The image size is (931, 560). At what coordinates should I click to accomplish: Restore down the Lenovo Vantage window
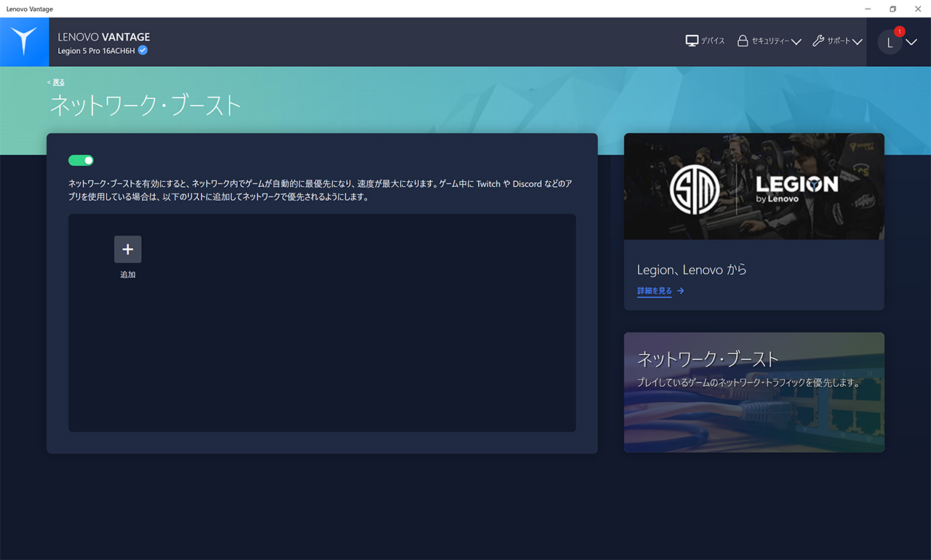(x=893, y=9)
